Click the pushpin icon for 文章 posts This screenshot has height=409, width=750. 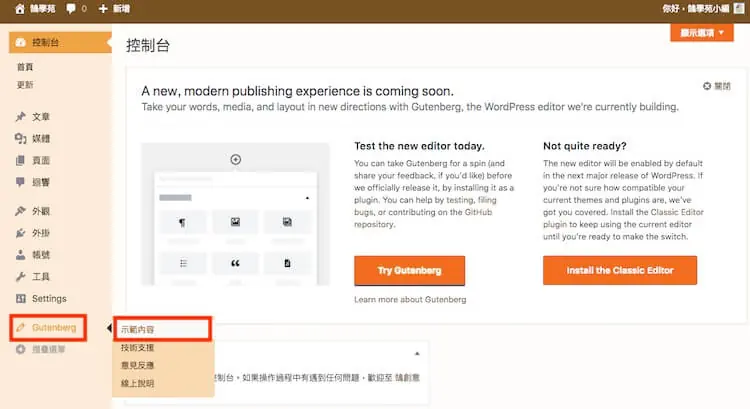coord(21,116)
